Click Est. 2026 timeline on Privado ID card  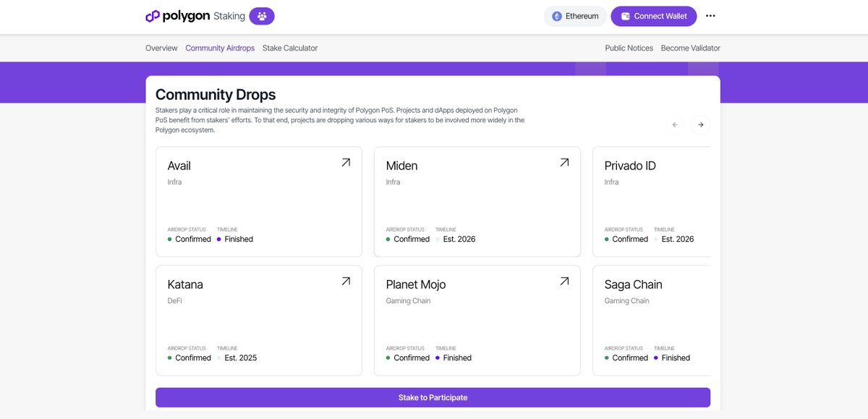[x=674, y=239]
